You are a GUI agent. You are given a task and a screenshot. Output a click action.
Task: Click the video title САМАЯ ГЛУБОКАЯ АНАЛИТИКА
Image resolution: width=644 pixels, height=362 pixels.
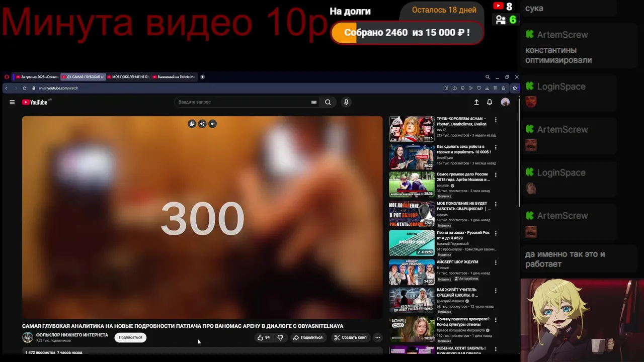tap(183, 326)
